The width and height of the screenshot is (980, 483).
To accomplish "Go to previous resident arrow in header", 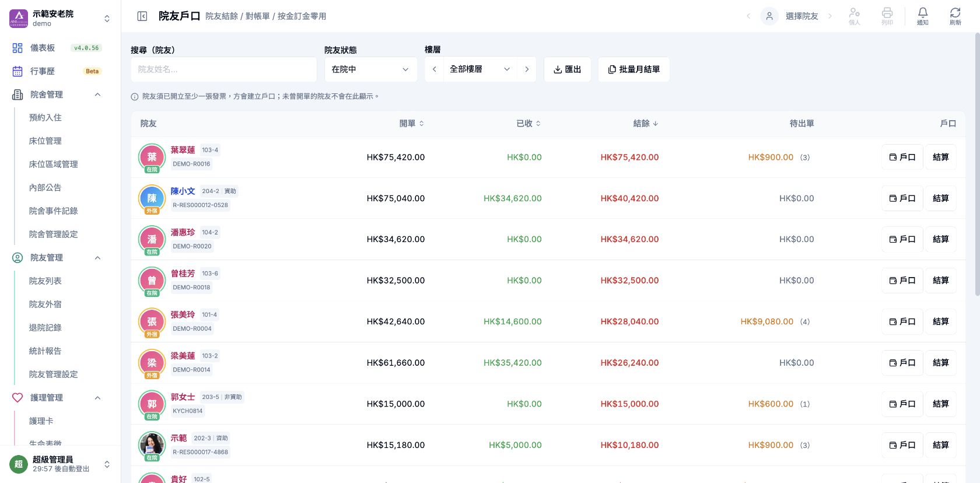I will pyautogui.click(x=748, y=16).
